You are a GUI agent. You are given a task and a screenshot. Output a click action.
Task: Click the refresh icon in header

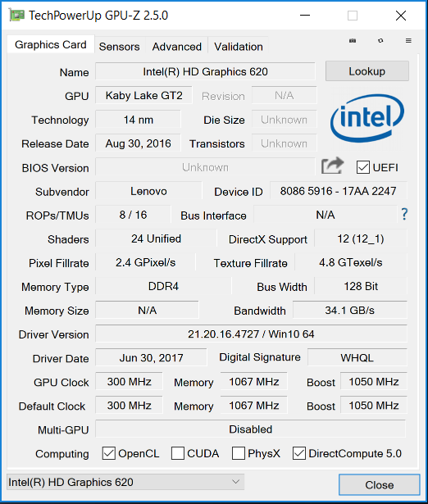pyautogui.click(x=380, y=41)
